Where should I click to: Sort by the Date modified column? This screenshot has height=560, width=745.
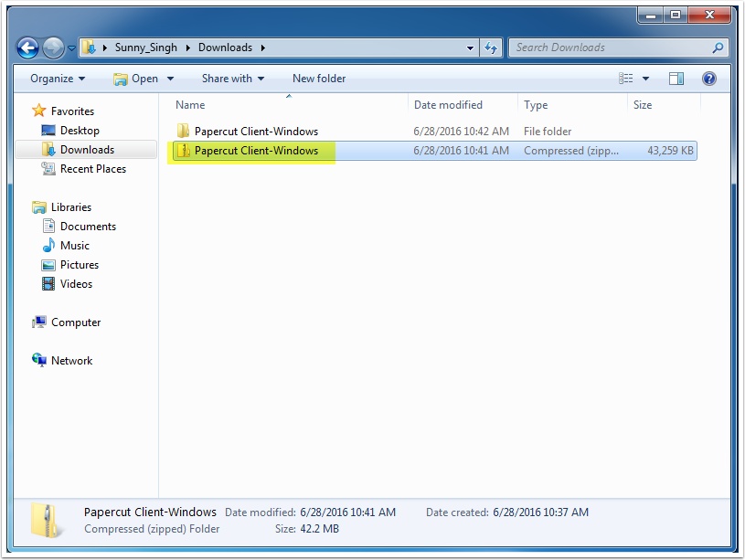tap(448, 105)
